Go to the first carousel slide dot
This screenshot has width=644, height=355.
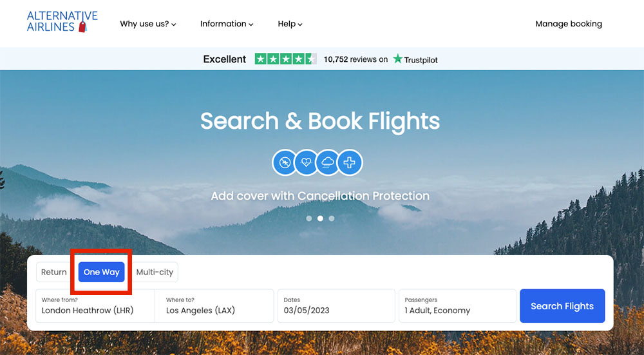pyautogui.click(x=309, y=218)
